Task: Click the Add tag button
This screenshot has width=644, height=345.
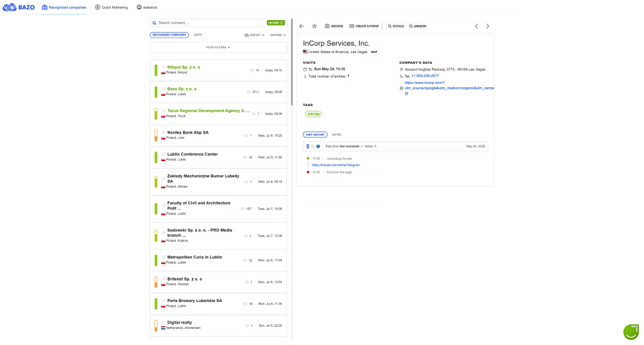Action: click(313, 114)
